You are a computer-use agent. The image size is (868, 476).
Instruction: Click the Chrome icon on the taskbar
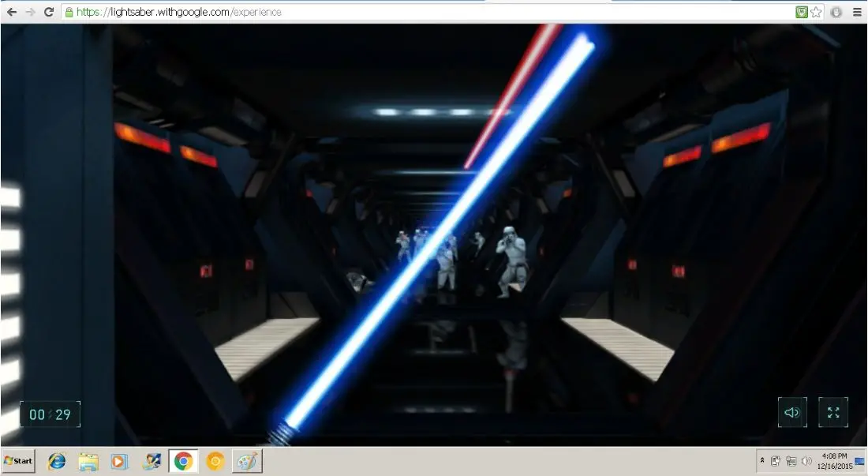[x=183, y=461]
